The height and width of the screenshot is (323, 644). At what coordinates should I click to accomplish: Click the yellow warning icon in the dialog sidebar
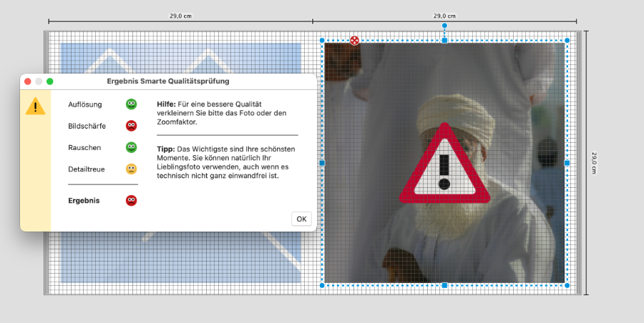pos(35,106)
